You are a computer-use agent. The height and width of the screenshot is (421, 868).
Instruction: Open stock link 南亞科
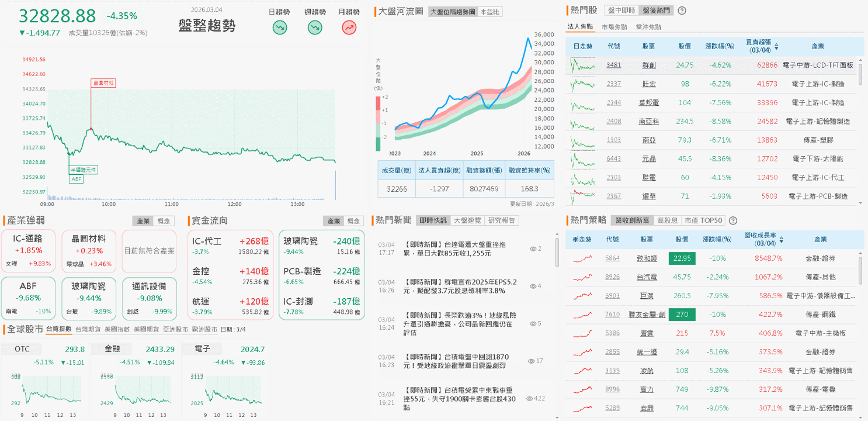tap(649, 121)
